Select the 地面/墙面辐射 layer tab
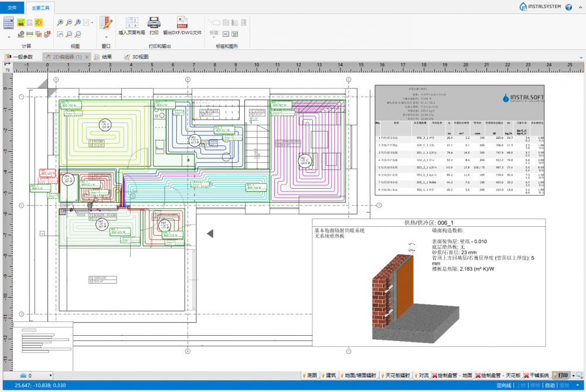Screen dimensions: 586x392 point(357,376)
